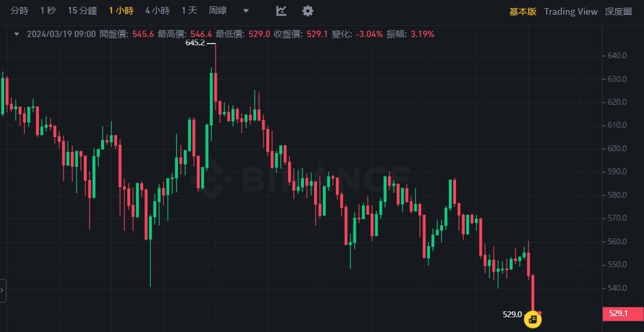Open chart settings gear icon
This screenshot has width=644, height=332.
(308, 11)
